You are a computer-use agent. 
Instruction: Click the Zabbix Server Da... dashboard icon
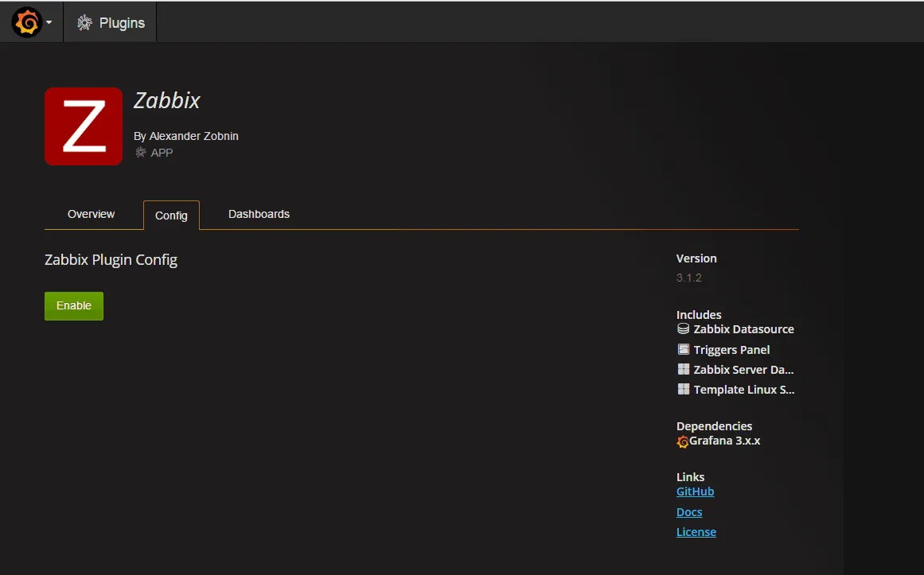[683, 369]
